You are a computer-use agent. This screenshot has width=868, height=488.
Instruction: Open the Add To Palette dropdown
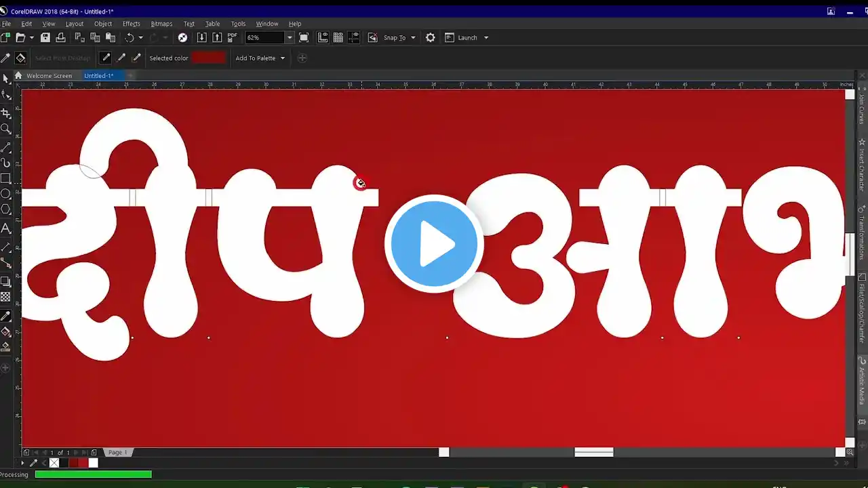pos(283,58)
